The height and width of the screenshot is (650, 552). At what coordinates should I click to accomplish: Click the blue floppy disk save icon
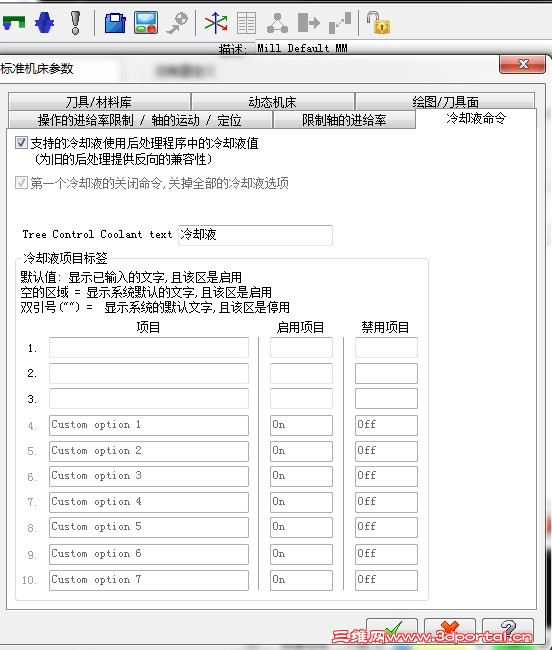click(115, 23)
